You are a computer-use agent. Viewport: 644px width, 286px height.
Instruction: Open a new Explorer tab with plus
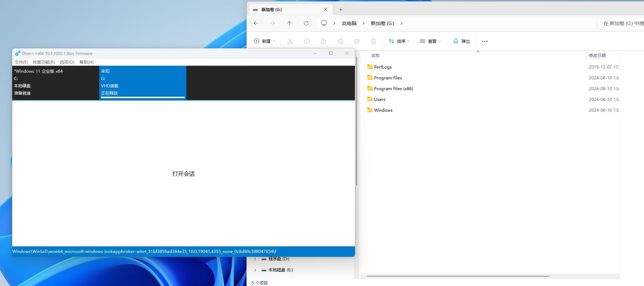pyautogui.click(x=341, y=10)
